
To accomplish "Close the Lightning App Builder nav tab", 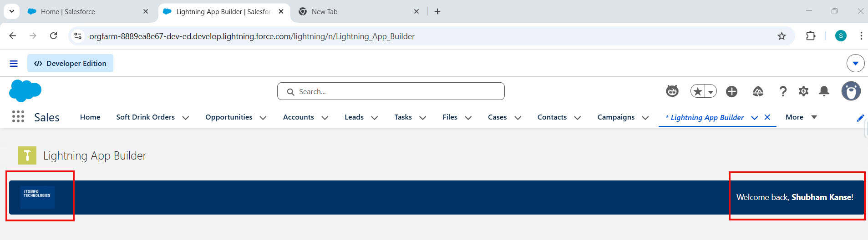I will (767, 117).
